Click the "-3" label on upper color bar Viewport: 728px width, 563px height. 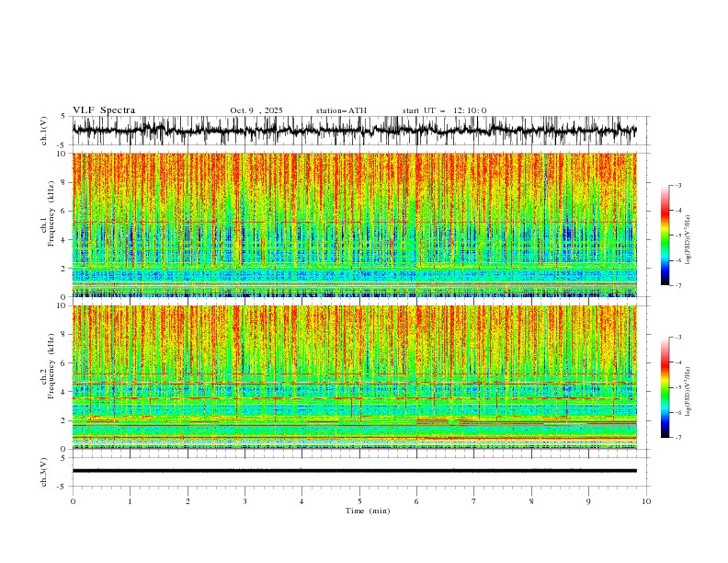tap(677, 185)
